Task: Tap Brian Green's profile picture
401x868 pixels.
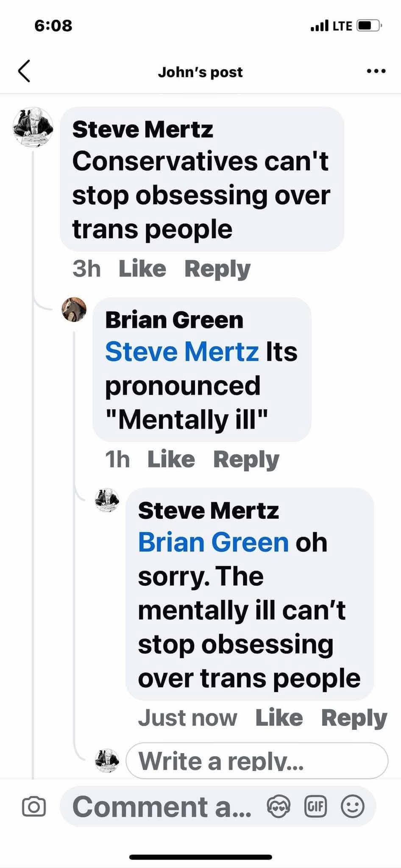Action: coord(74,309)
